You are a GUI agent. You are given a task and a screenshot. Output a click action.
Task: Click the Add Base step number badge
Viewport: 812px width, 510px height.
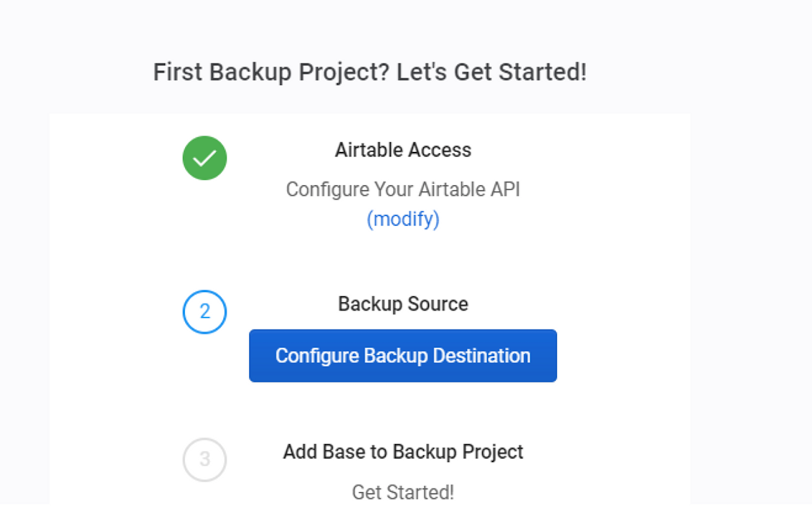[x=205, y=460]
